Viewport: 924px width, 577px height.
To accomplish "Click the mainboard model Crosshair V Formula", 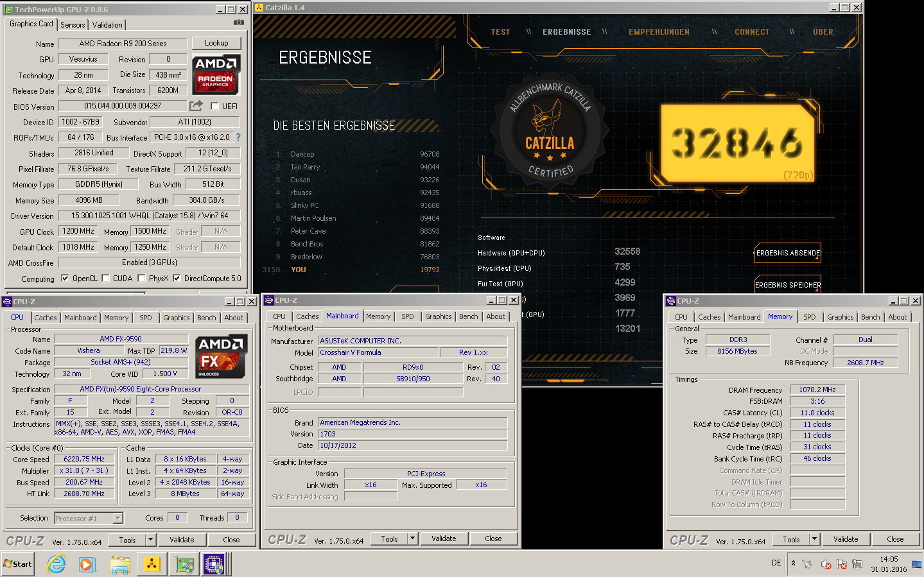I will (x=378, y=352).
